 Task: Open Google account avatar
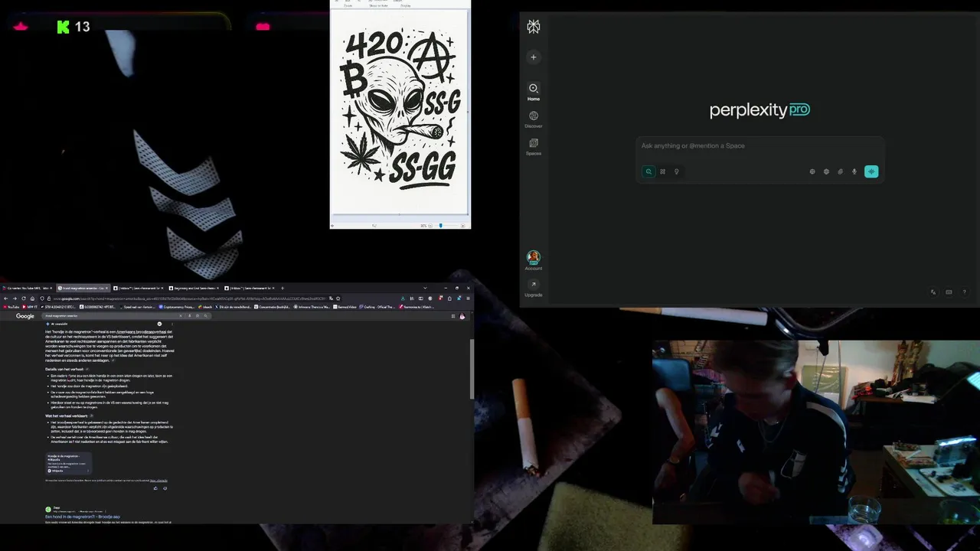462,316
